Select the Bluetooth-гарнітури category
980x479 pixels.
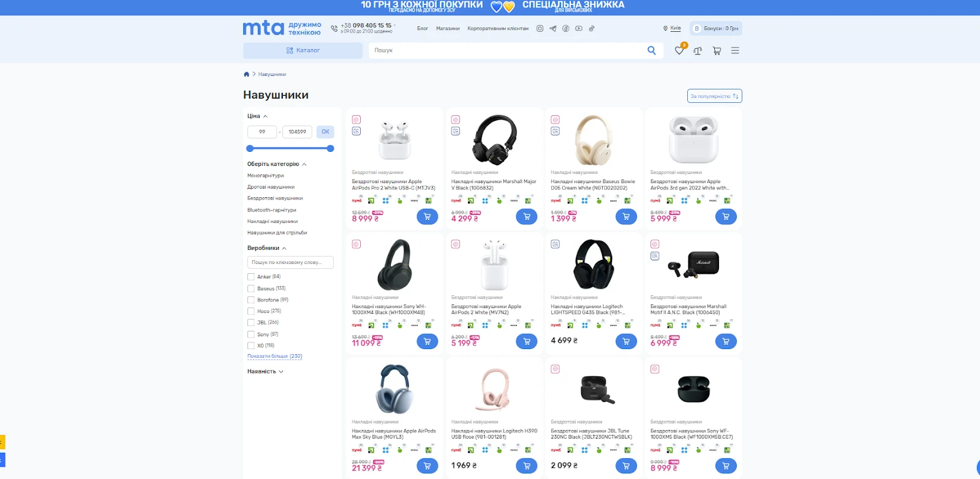pos(271,210)
